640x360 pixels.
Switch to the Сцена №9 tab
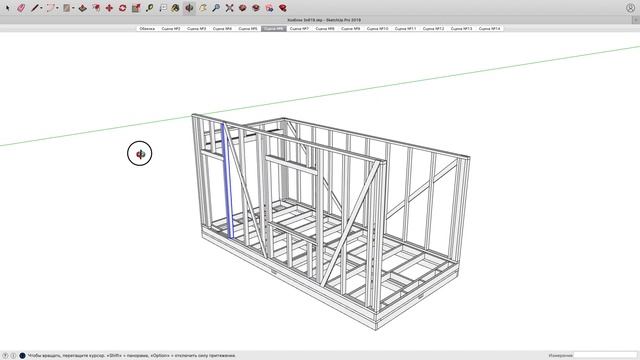point(351,29)
